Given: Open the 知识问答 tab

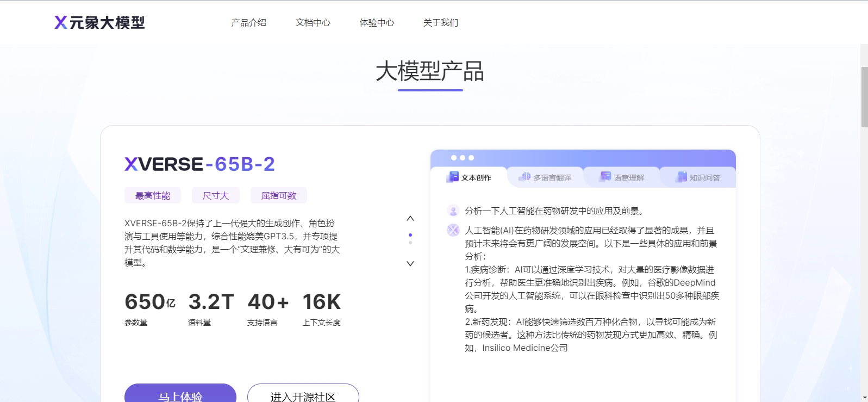Looking at the screenshot, I should (698, 177).
